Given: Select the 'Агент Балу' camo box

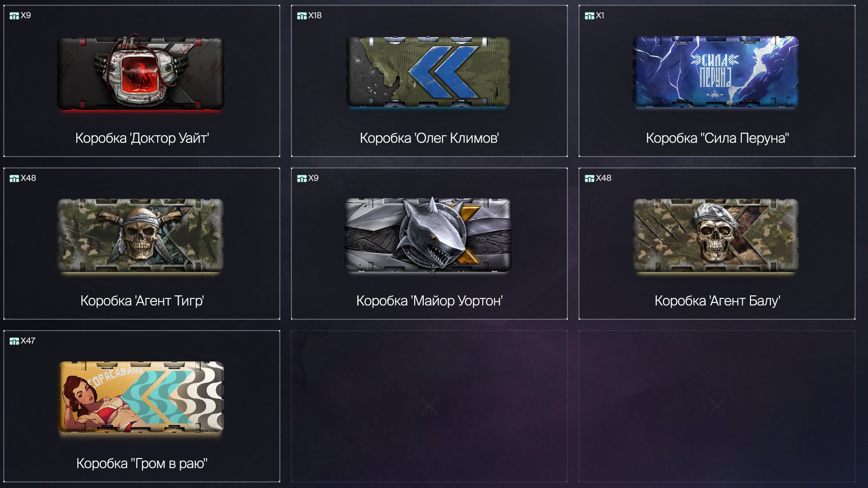Looking at the screenshot, I should tap(716, 235).
